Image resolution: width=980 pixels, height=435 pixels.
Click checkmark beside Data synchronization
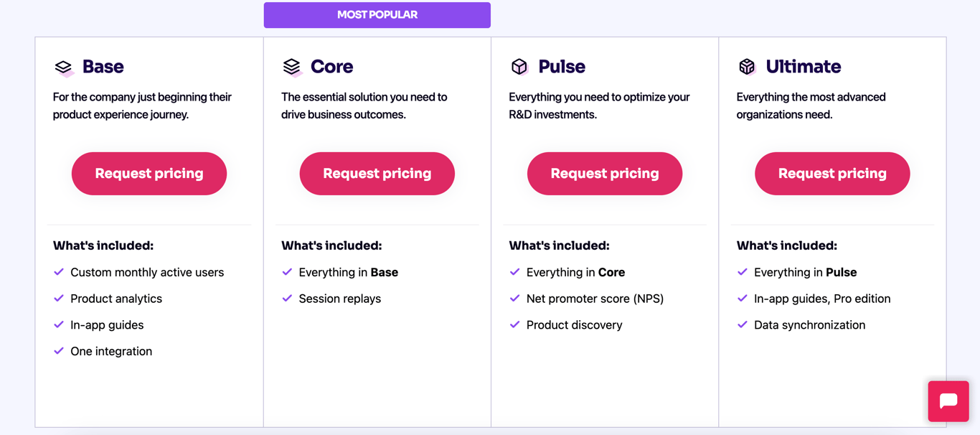(x=743, y=325)
